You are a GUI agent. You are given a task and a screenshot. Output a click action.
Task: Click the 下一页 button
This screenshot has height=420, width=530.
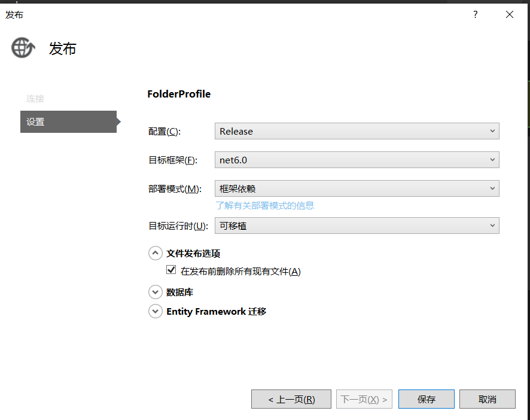[364, 399]
